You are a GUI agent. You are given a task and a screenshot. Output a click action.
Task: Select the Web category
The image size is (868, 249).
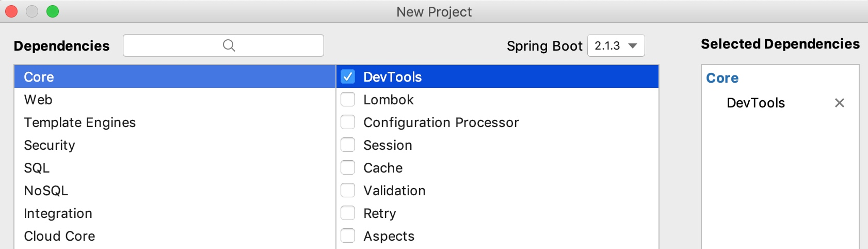pos(38,100)
